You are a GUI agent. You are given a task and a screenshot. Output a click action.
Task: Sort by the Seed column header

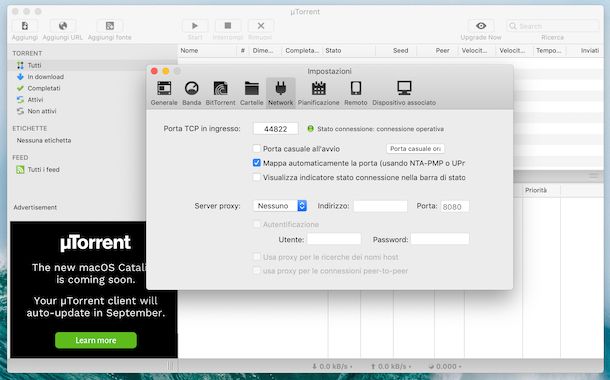396,51
